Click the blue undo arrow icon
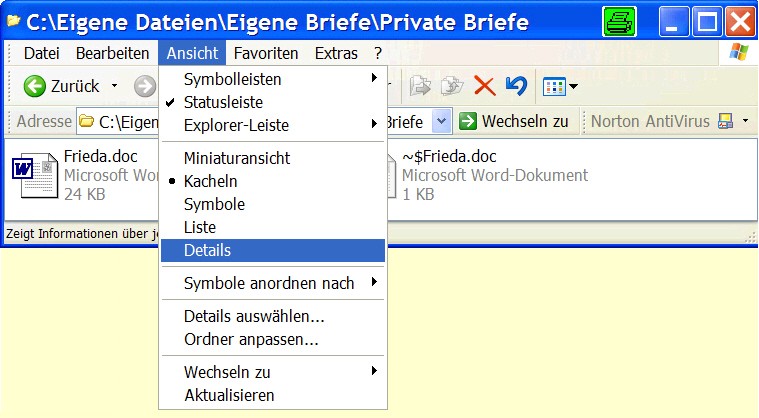 point(516,86)
